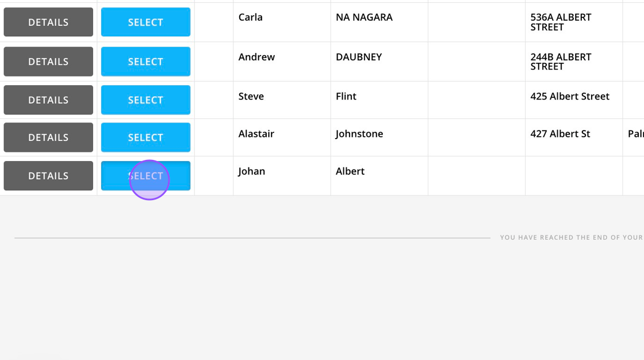The image size is (644, 360).
Task: Open Alastair Johnstone's details
Action: tap(48, 137)
